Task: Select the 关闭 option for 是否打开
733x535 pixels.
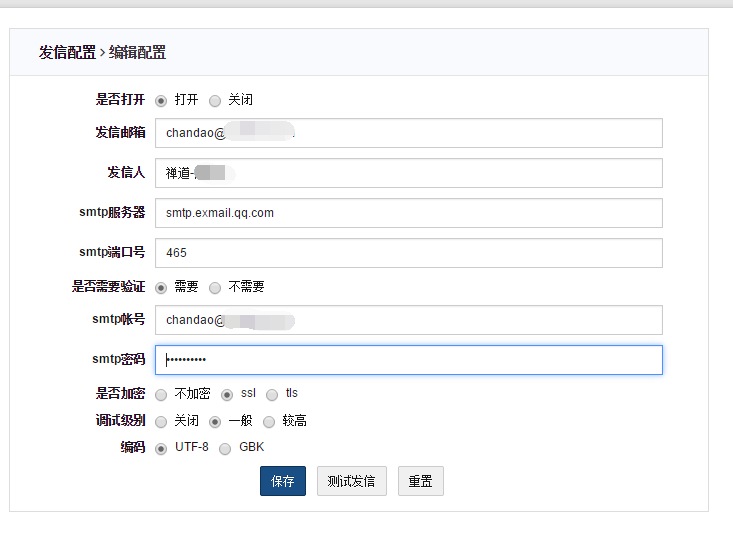Action: 215,100
